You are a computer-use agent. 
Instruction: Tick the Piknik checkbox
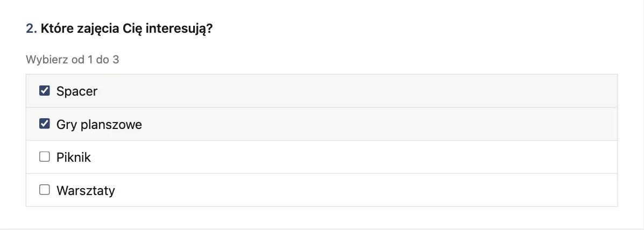44,156
